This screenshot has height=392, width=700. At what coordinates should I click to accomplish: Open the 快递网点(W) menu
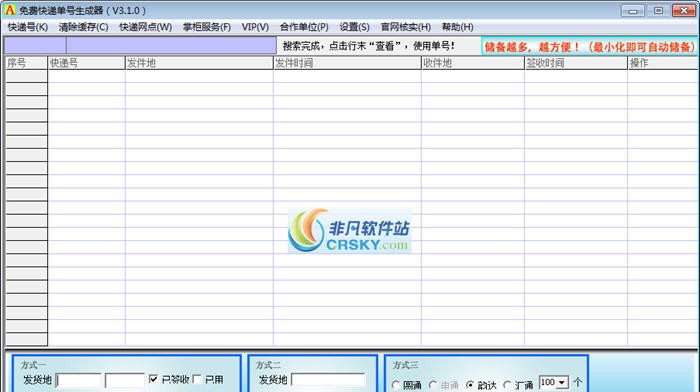(x=146, y=27)
